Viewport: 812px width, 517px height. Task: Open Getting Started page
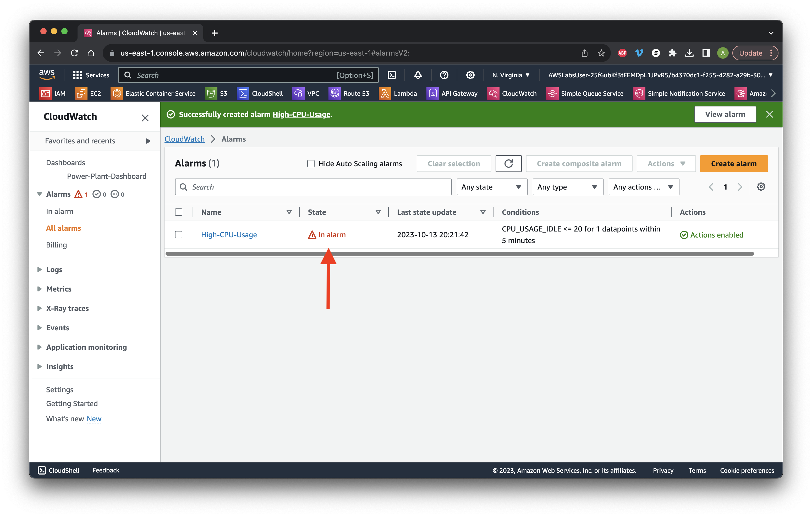pos(72,403)
